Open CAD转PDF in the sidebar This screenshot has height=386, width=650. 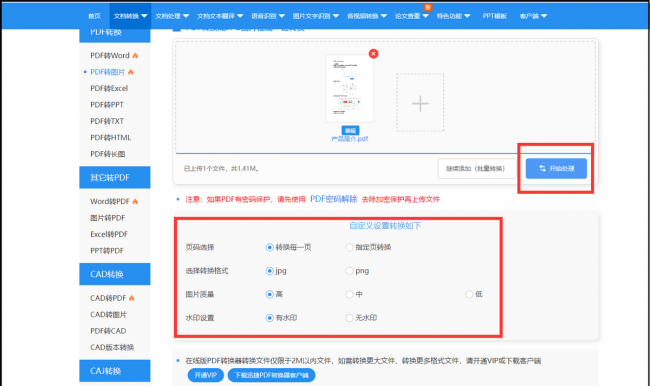108,298
